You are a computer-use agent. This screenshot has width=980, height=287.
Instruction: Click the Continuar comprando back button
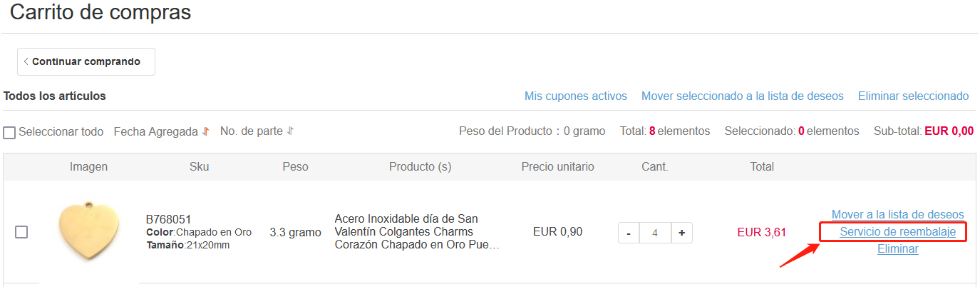(86, 61)
